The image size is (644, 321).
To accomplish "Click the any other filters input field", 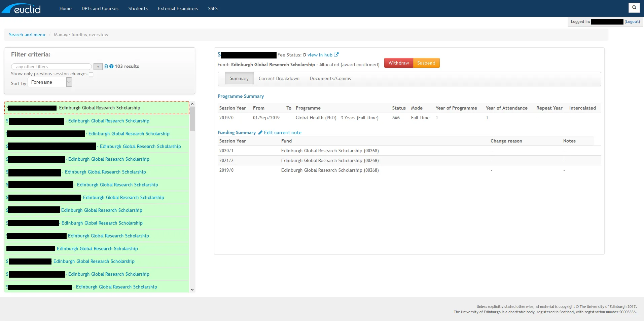I will pos(51,67).
